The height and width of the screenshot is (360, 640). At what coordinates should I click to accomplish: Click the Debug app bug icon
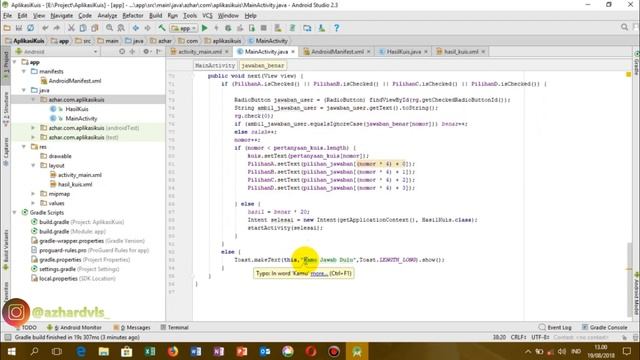228,28
